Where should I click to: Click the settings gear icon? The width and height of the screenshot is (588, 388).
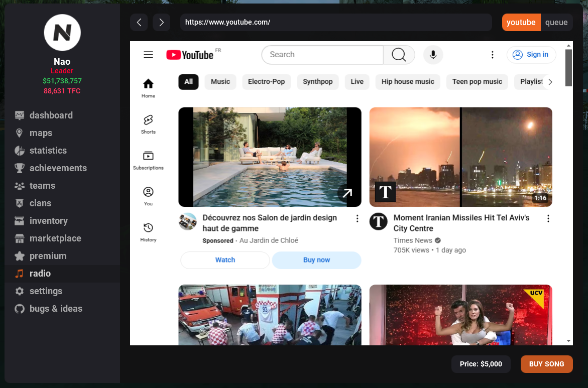click(x=20, y=291)
